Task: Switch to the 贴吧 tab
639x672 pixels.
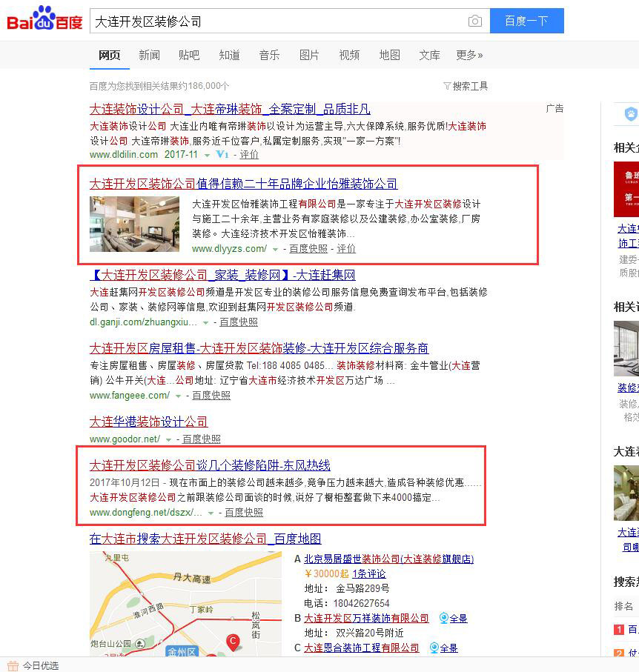Action: pos(189,56)
